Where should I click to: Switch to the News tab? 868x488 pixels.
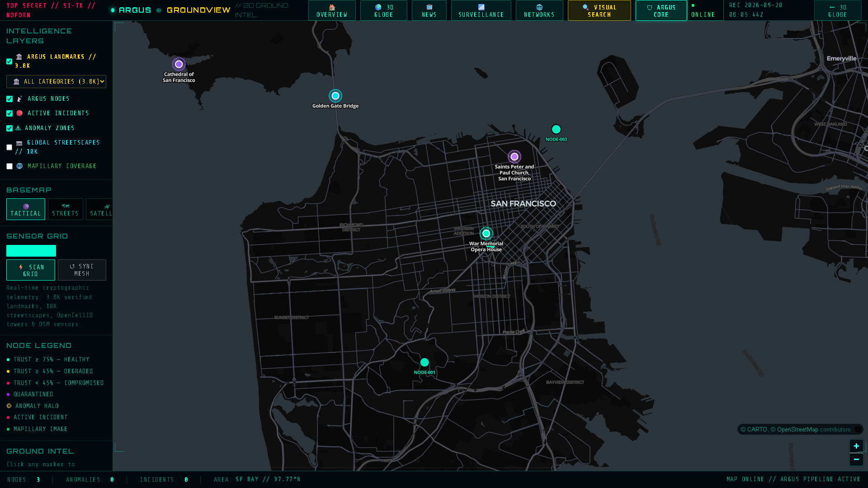tap(429, 10)
